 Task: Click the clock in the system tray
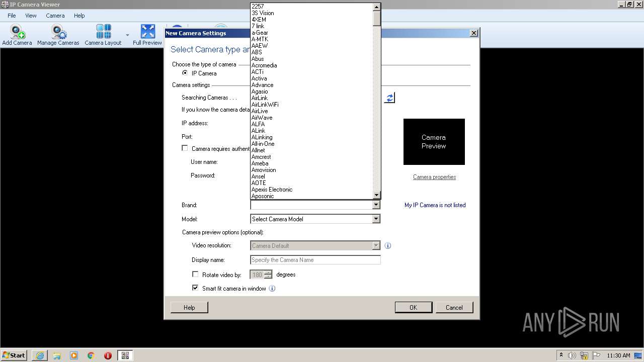(x=618, y=355)
